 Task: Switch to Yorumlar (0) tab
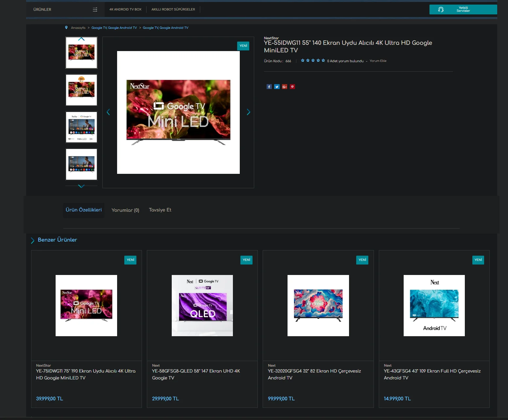125,210
